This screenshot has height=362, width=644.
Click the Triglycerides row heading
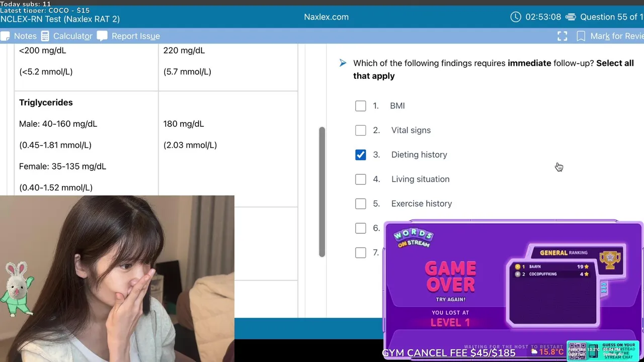[46, 103]
